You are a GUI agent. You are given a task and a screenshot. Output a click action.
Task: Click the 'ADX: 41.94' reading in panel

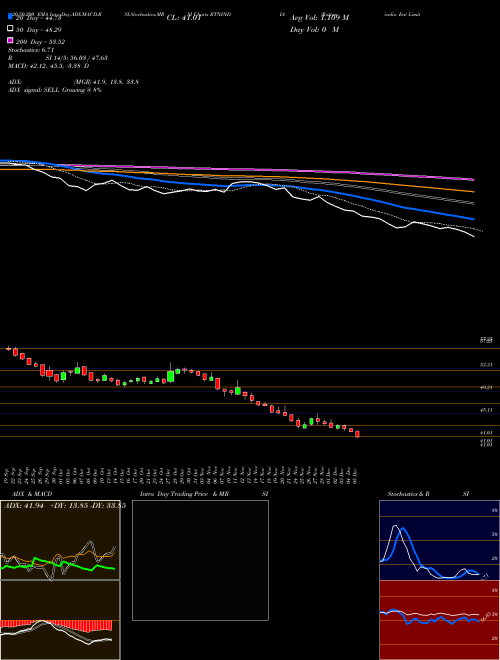click(24, 506)
